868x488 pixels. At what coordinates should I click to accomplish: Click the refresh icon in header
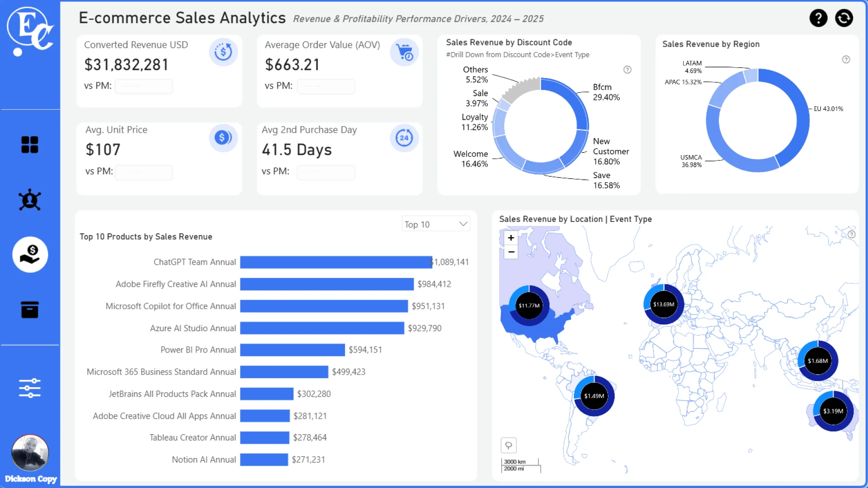click(844, 18)
